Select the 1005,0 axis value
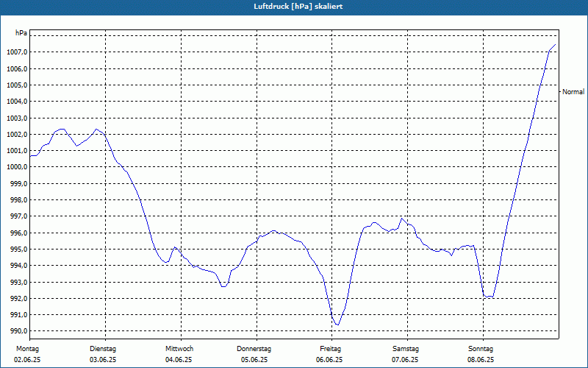 coord(17,85)
